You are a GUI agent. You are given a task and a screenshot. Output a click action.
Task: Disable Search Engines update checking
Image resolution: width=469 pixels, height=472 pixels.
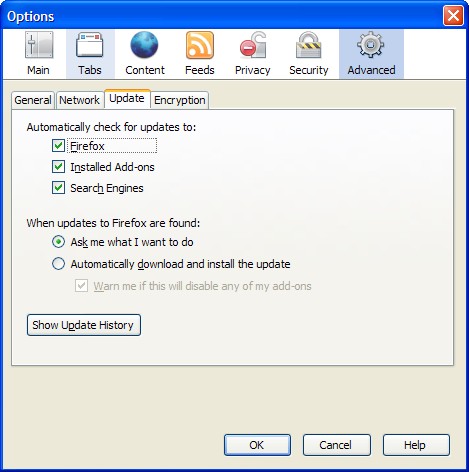point(58,188)
